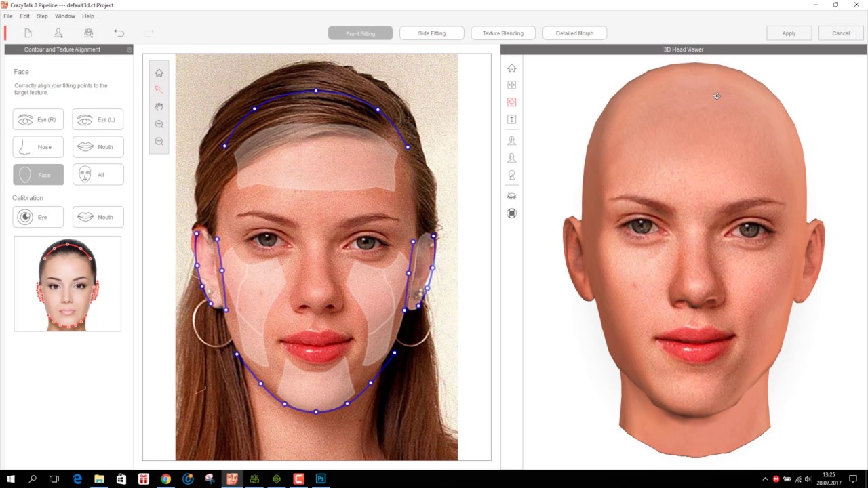Open Google Chrome from taskbar
Screen dimensions: 868x488
click(165, 479)
